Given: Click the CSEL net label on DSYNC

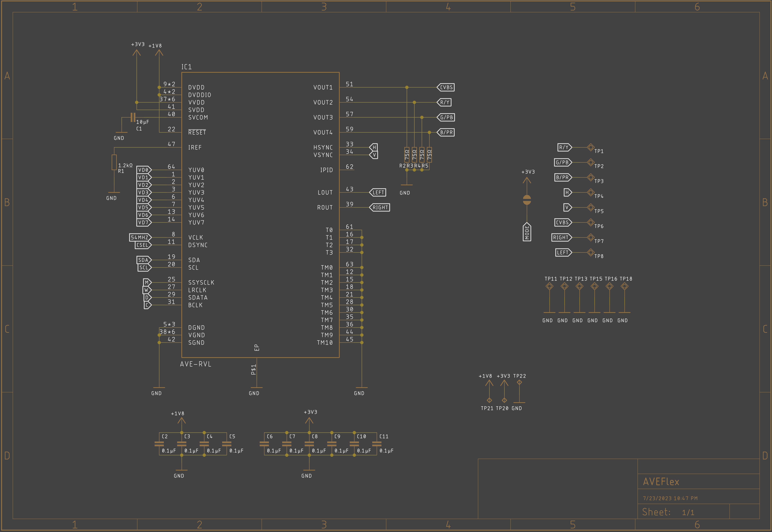Looking at the screenshot, I should [143, 245].
